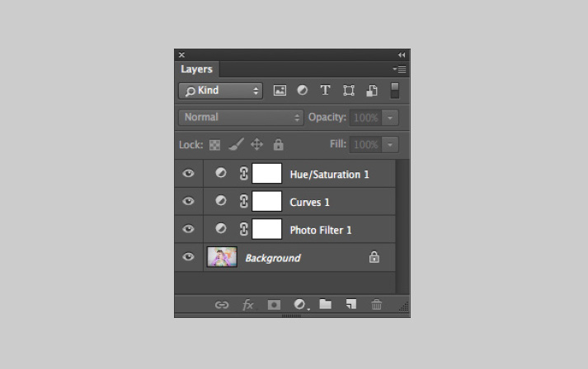Add a layer style fx icon
The height and width of the screenshot is (369, 588).
pos(248,305)
